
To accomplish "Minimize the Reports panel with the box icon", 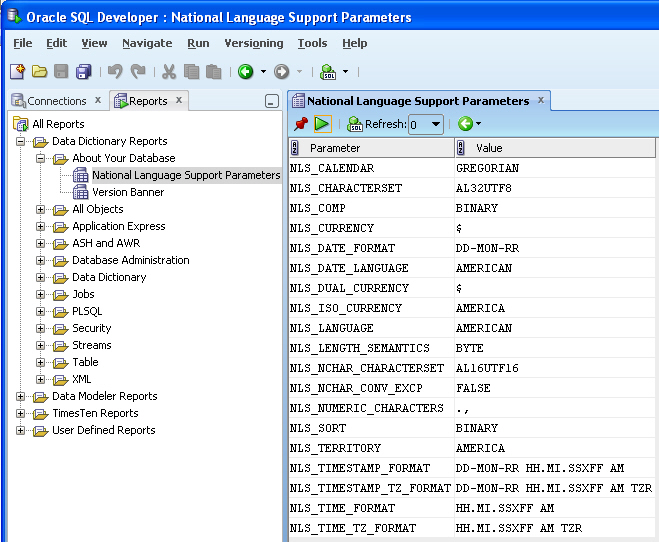I will click(x=272, y=101).
